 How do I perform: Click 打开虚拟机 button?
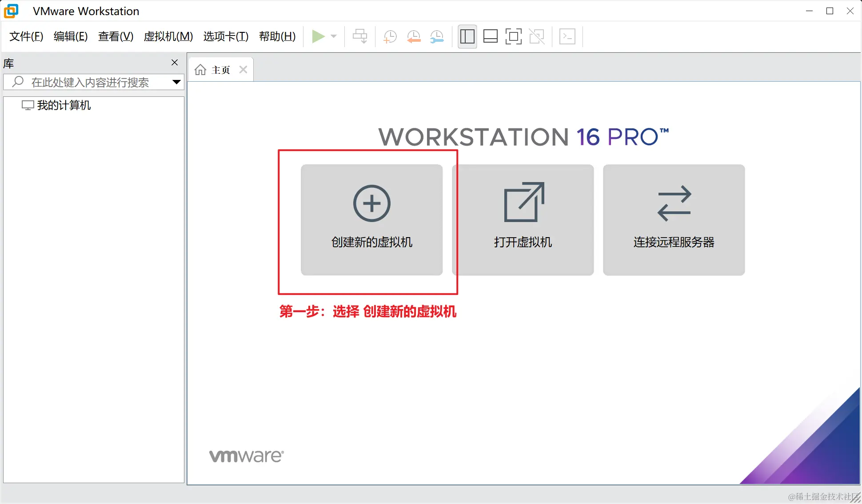(x=523, y=220)
